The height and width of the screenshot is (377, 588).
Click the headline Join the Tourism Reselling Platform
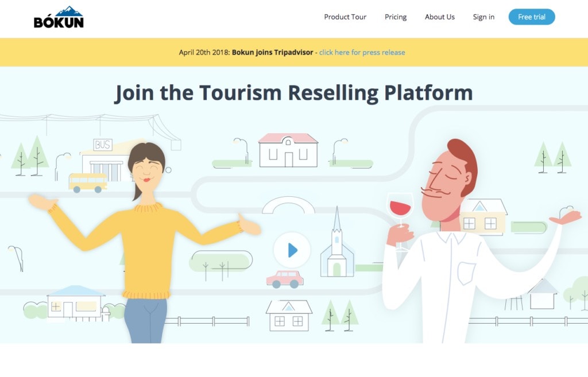(294, 92)
